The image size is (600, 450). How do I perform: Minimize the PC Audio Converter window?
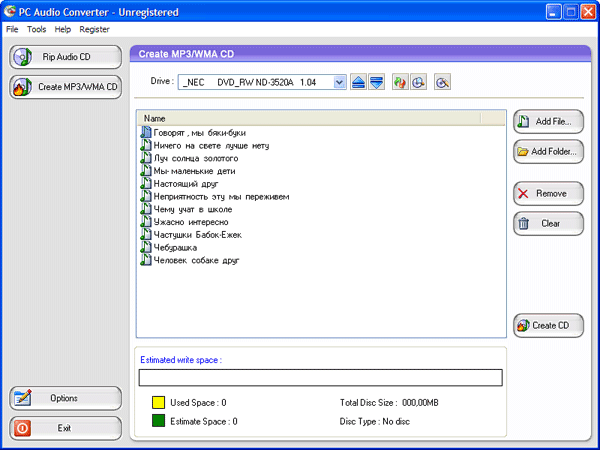click(x=553, y=12)
